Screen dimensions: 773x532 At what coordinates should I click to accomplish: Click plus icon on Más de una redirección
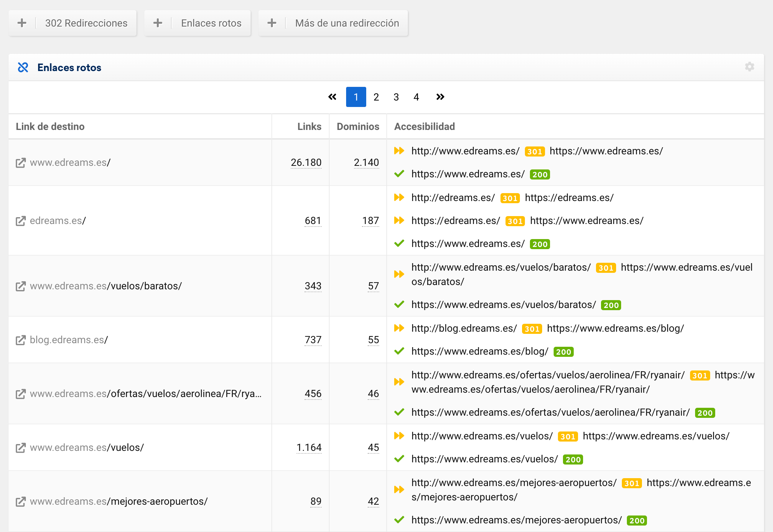272,23
